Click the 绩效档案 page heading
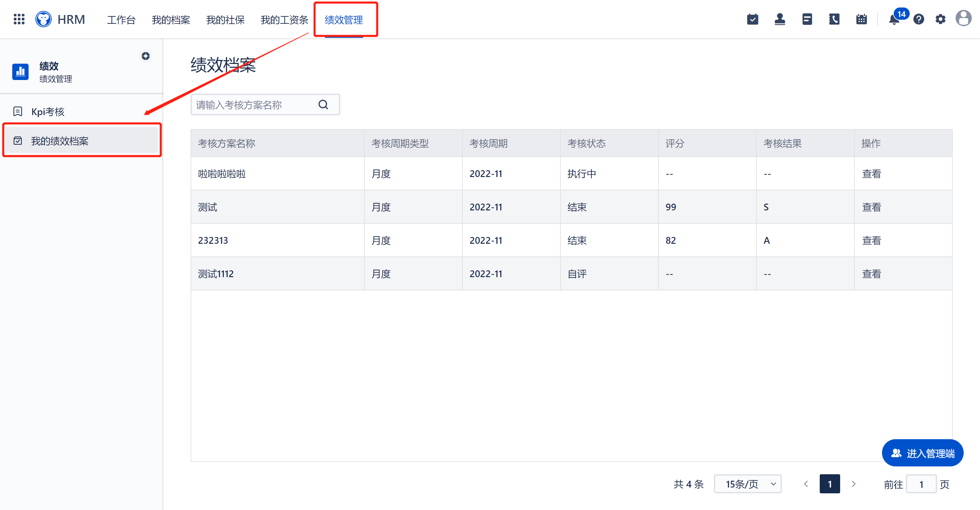The width and height of the screenshot is (980, 510). point(223,65)
